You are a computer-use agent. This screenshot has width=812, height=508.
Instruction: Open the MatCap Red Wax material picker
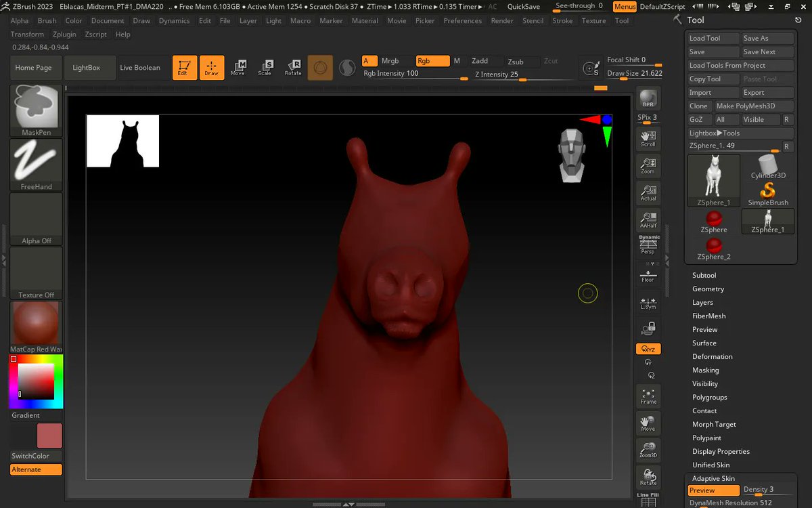point(37,327)
